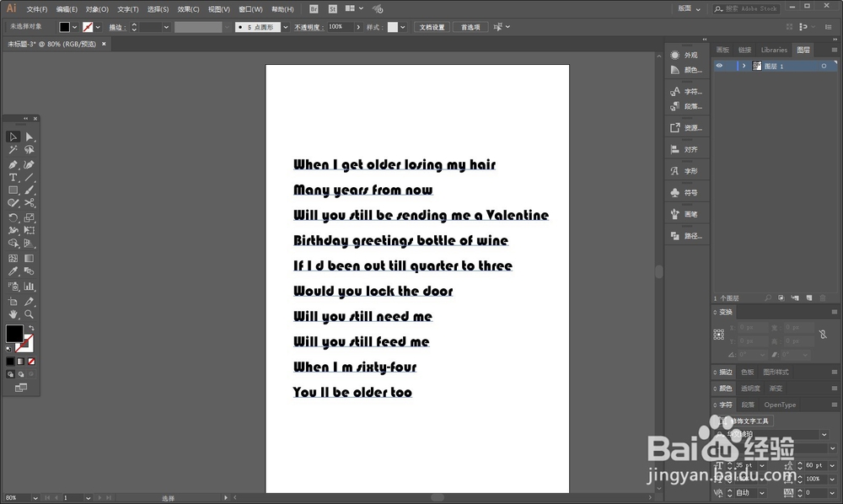Select the Artboard tool
Image resolution: width=843 pixels, height=504 pixels.
(13, 302)
